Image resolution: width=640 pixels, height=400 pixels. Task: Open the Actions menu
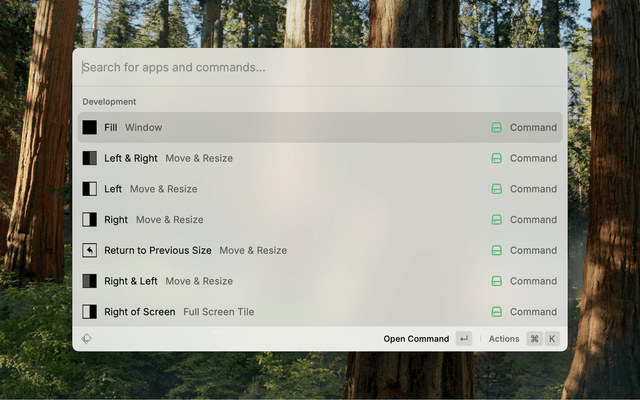point(504,339)
